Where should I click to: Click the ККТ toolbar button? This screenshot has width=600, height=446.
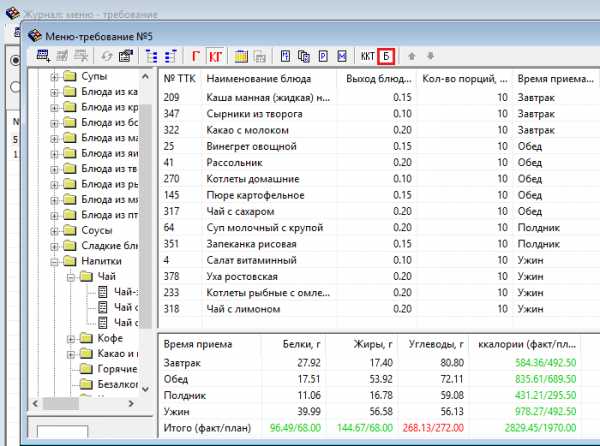click(368, 54)
